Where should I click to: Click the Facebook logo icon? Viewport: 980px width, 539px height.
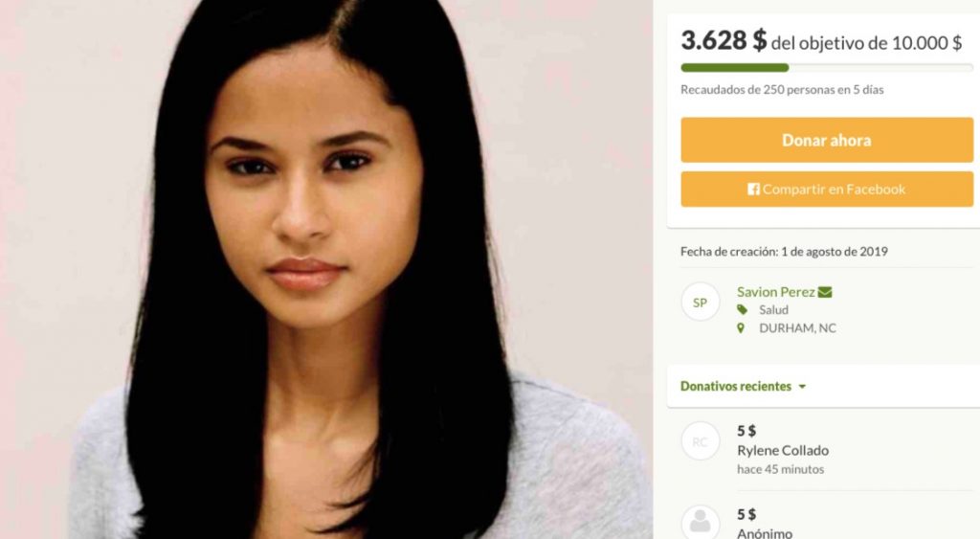click(x=753, y=189)
